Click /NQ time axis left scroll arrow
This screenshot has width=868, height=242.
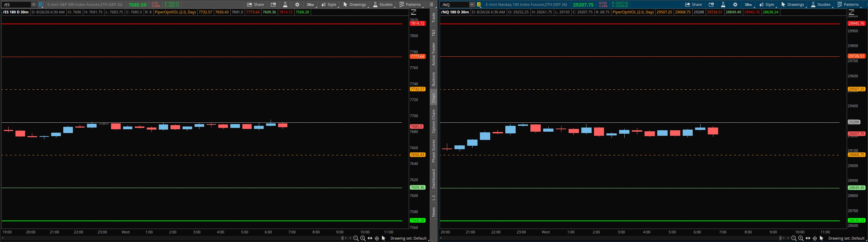(441, 238)
